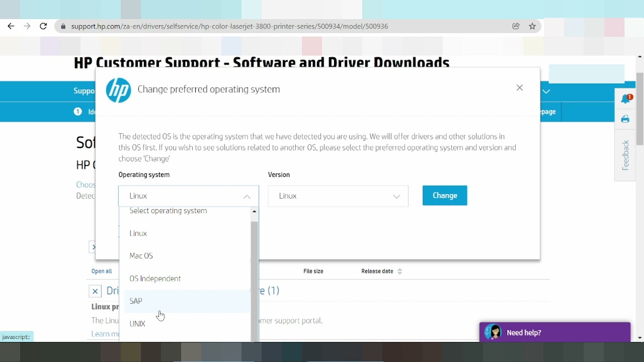
Task: Sort by Release date arrows
Action: click(399, 271)
